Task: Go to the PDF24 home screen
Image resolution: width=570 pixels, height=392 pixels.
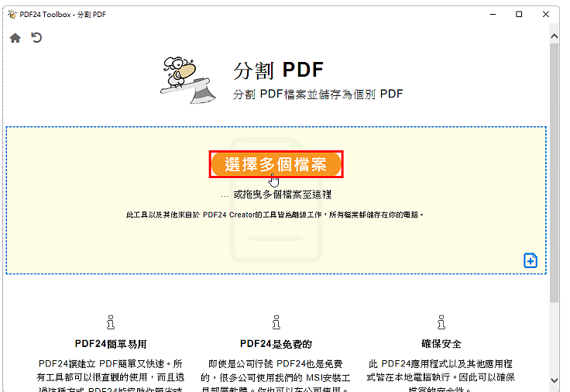Action: [15, 38]
